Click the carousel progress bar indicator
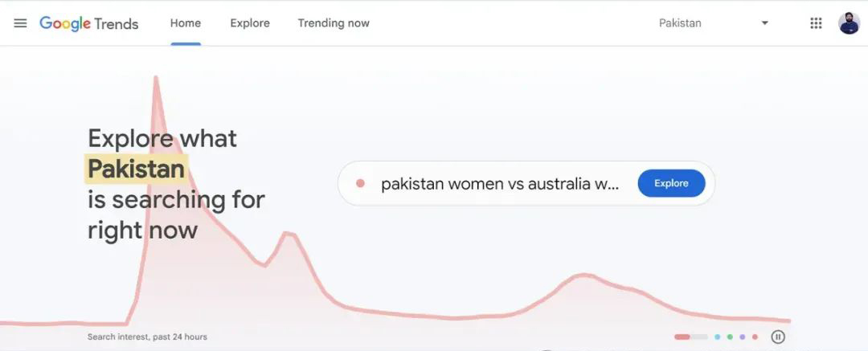 pyautogui.click(x=690, y=337)
